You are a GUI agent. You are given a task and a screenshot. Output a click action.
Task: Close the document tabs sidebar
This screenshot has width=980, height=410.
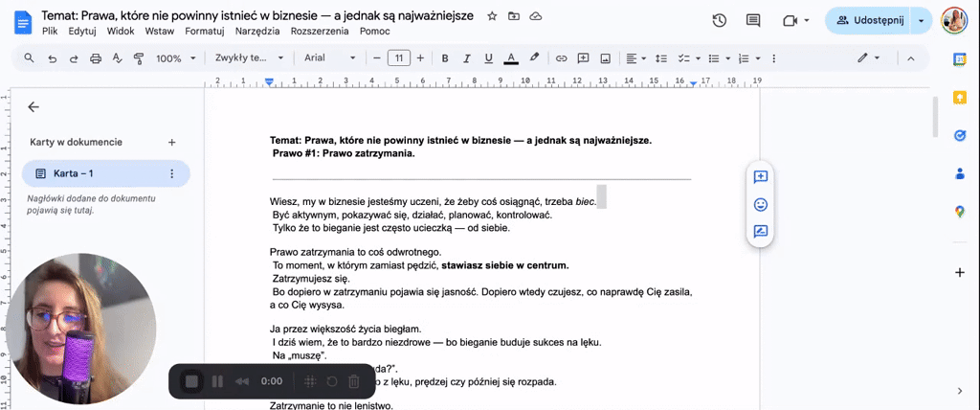click(x=33, y=107)
